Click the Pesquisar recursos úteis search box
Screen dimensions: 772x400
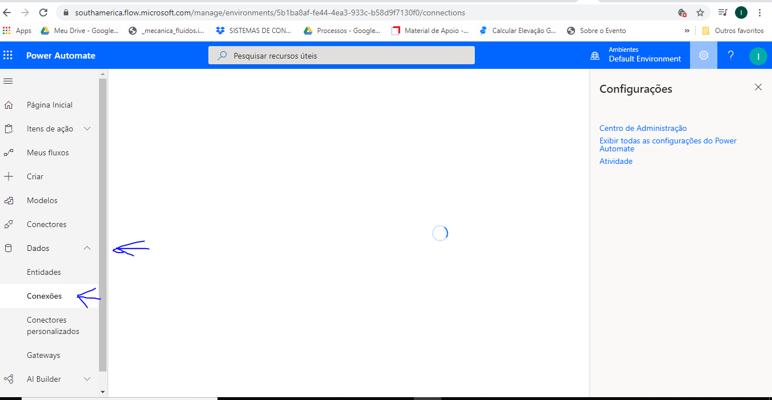pos(342,56)
